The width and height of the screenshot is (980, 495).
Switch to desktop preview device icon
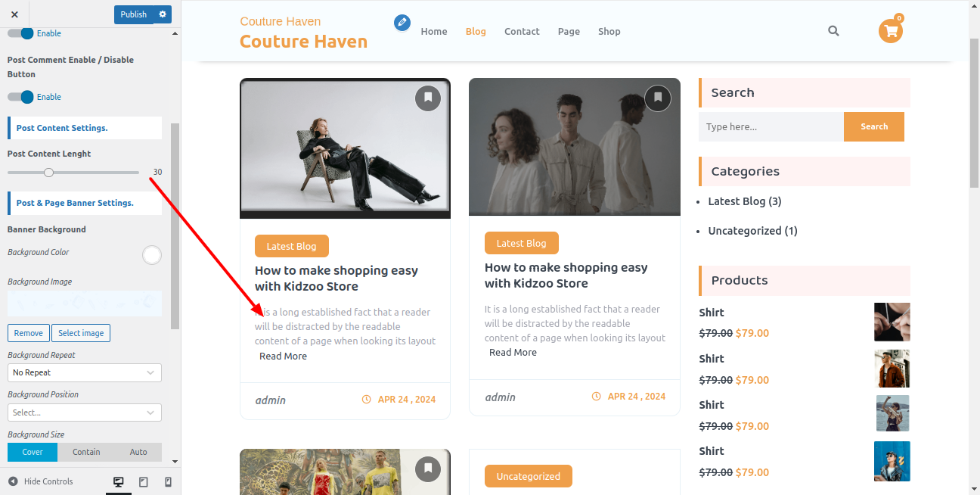[119, 482]
